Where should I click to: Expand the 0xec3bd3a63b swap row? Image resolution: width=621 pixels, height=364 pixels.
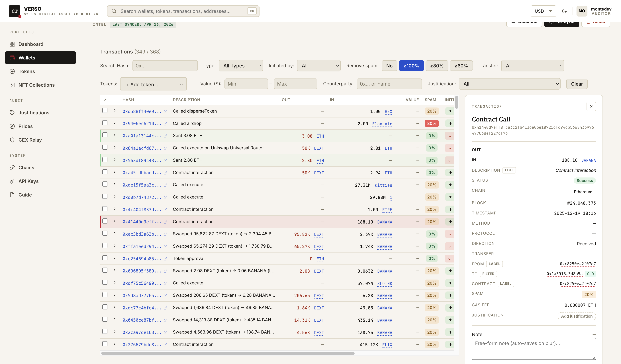pyautogui.click(x=115, y=233)
